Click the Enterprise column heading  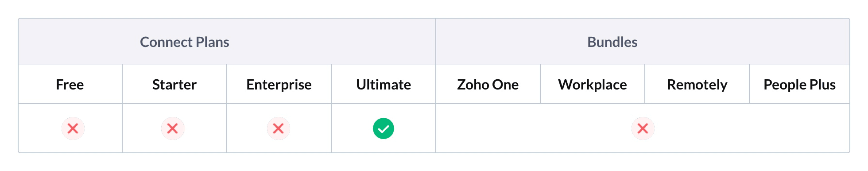coord(279,85)
